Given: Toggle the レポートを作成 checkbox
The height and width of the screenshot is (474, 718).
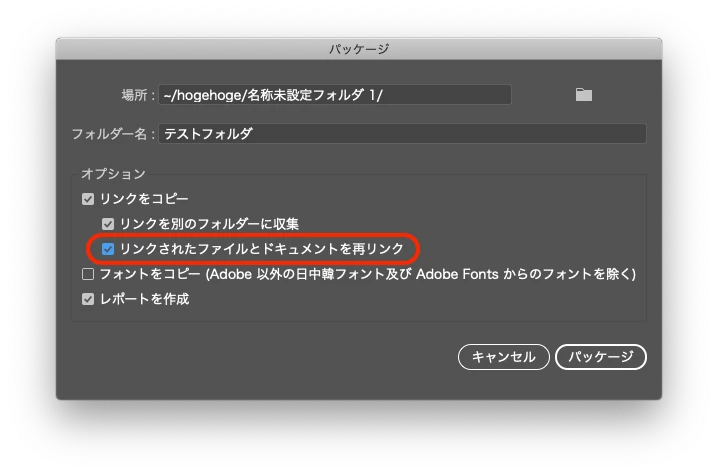Looking at the screenshot, I should 88,299.
